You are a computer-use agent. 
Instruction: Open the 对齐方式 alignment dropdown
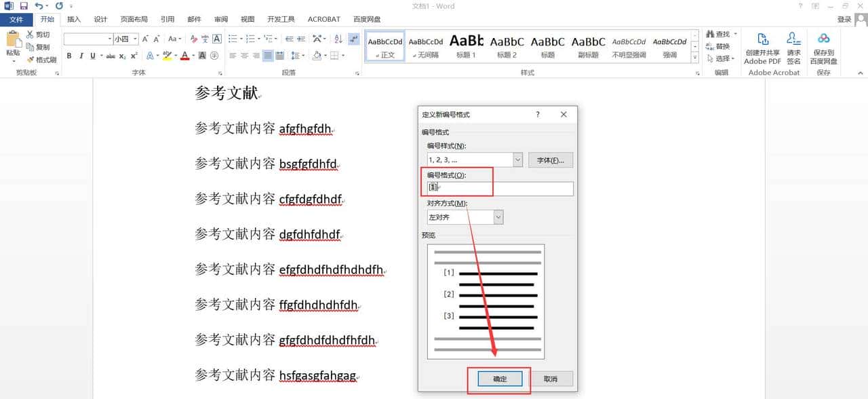click(497, 216)
